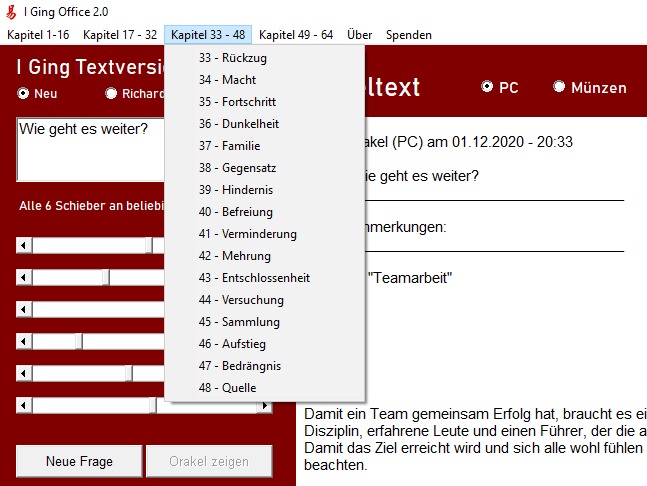Select the Richard text version radio button
647x486 pixels.
111,94
